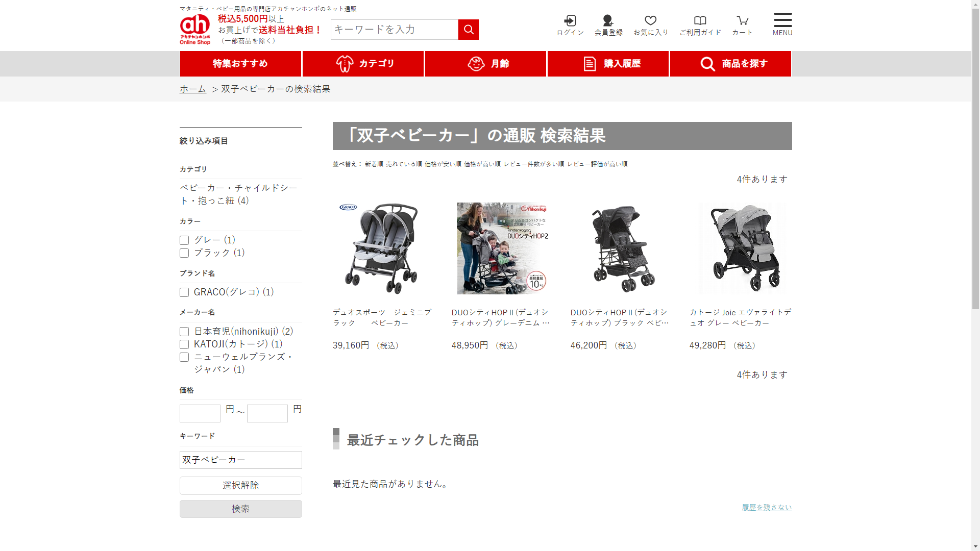Open the 月齢 navigation tab
Image resolution: width=980 pixels, height=551 pixels.
[485, 64]
